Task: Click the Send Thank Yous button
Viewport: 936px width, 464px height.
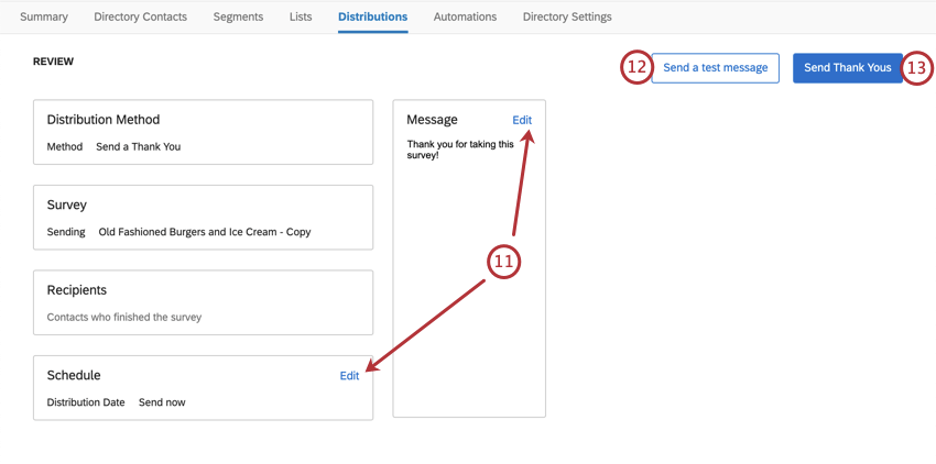Action: (x=848, y=68)
